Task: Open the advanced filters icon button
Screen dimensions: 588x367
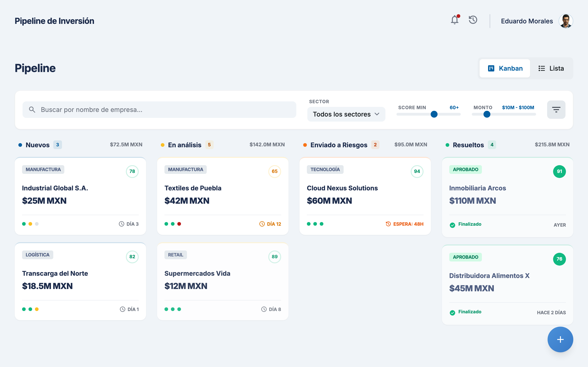Action: pyautogui.click(x=556, y=110)
